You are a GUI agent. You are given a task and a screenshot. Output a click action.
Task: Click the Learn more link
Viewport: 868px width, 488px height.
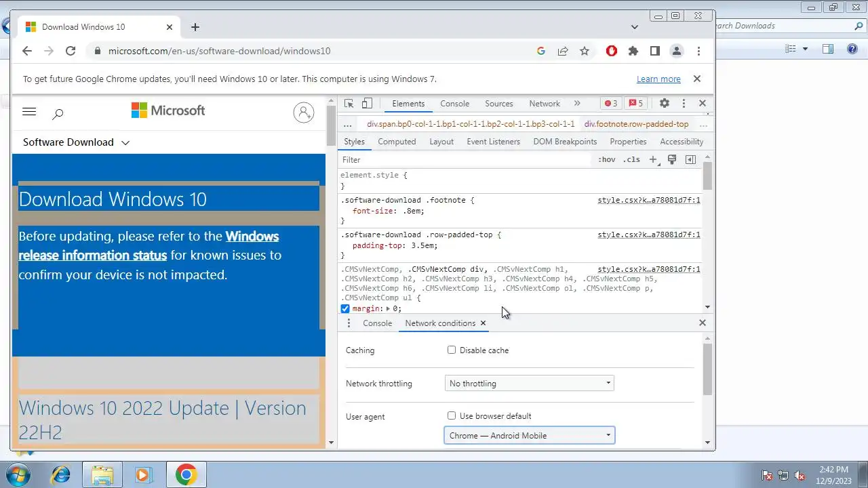tap(658, 79)
